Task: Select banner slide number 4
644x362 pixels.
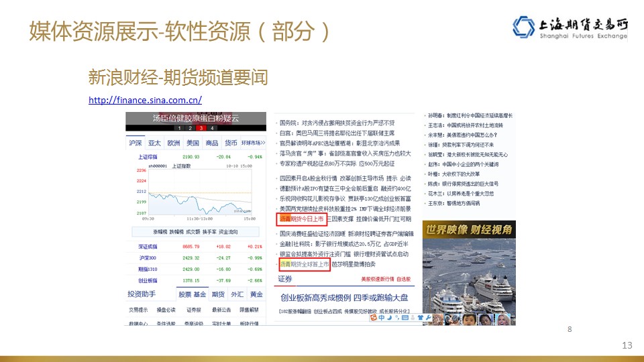Action: click(x=212, y=128)
